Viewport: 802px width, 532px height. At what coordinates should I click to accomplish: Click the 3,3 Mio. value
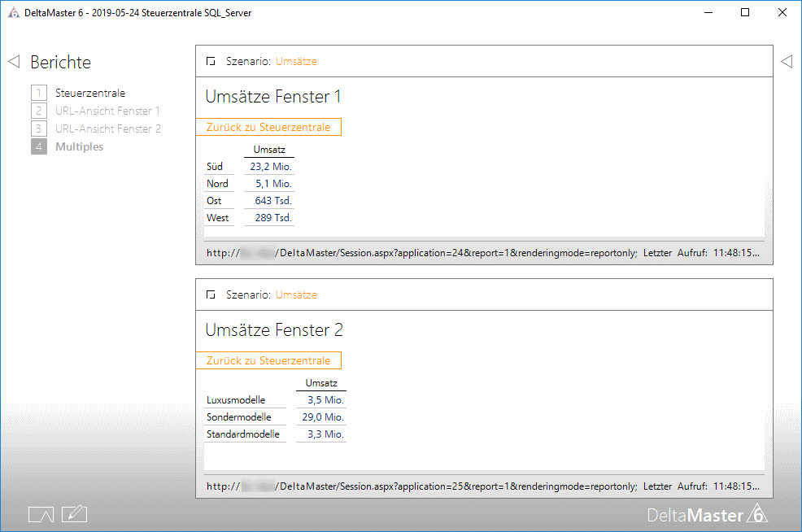325,434
